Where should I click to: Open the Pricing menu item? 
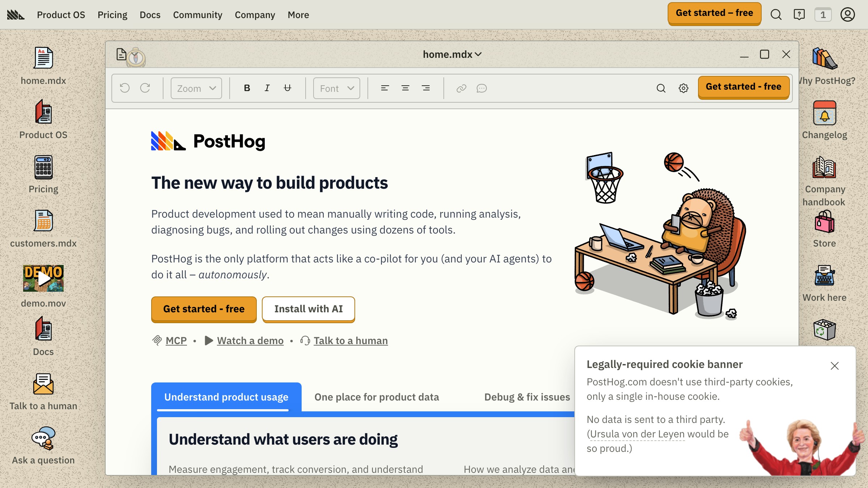point(112,15)
